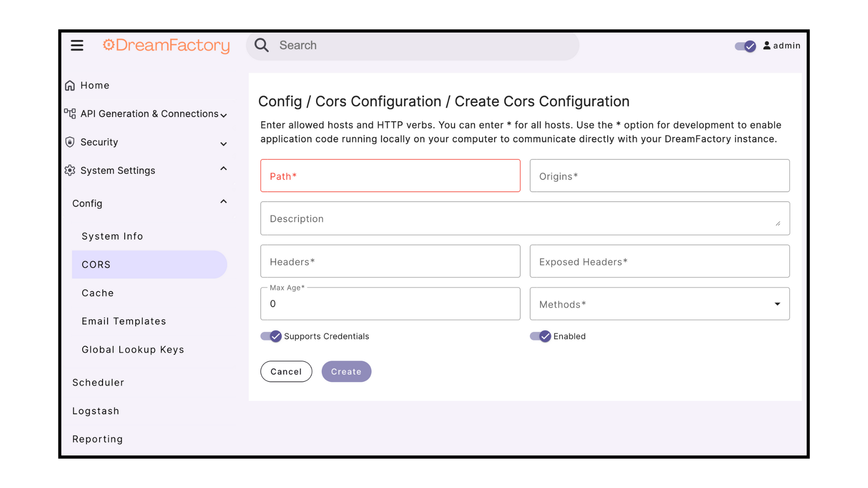Expand the Security menu section
Screen dimensions: 868x488
pyautogui.click(x=223, y=144)
